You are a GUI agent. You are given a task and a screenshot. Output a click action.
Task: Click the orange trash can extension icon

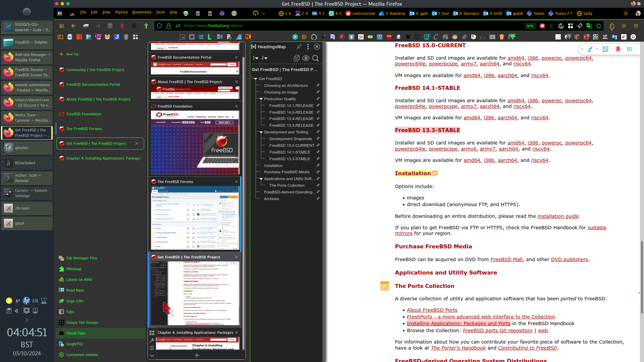click(502, 37)
